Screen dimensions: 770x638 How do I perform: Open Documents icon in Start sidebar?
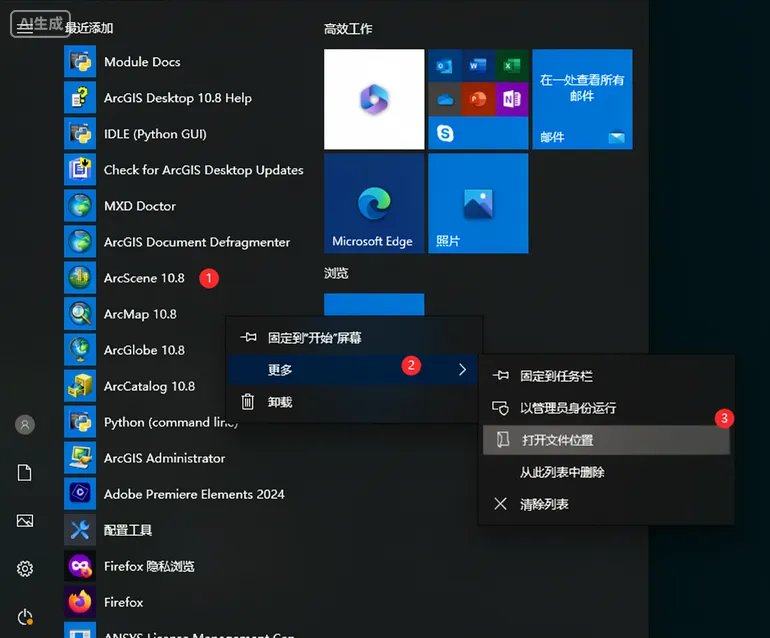(25, 472)
